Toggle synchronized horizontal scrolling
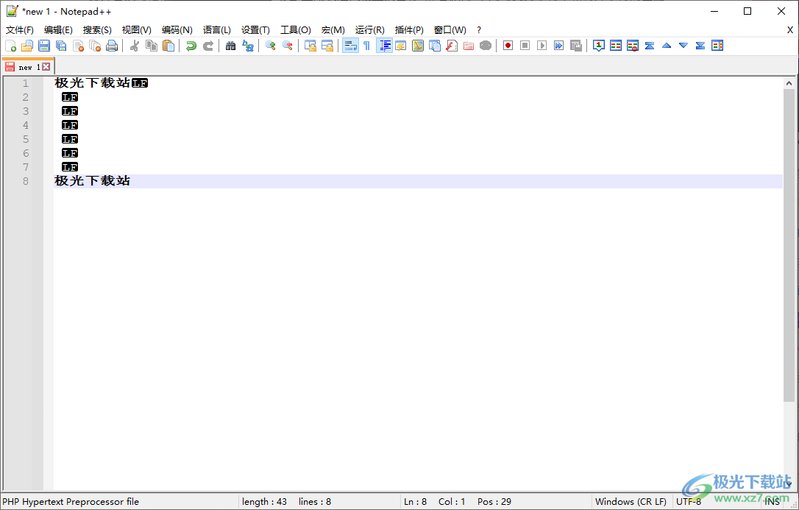 [x=327, y=46]
